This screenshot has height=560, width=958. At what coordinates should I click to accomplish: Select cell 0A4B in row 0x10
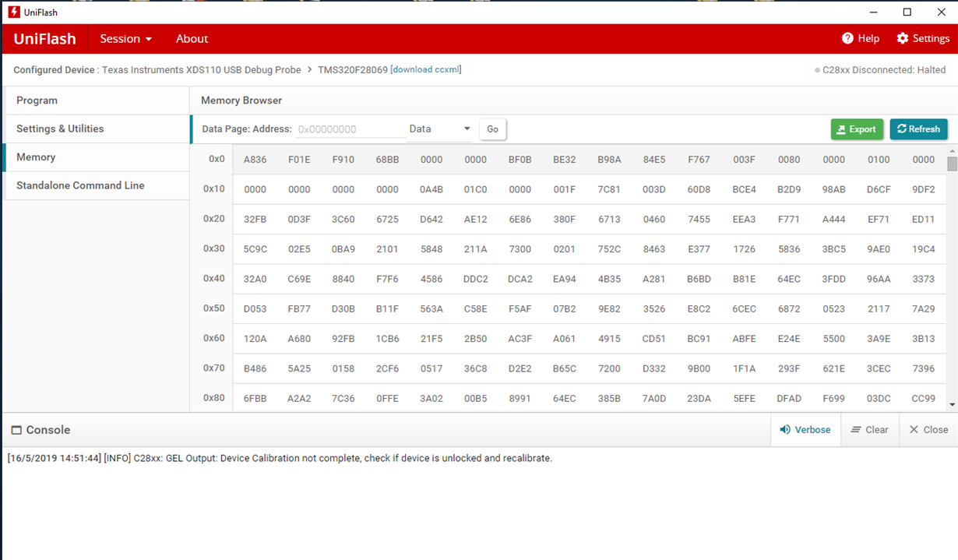pyautogui.click(x=431, y=189)
